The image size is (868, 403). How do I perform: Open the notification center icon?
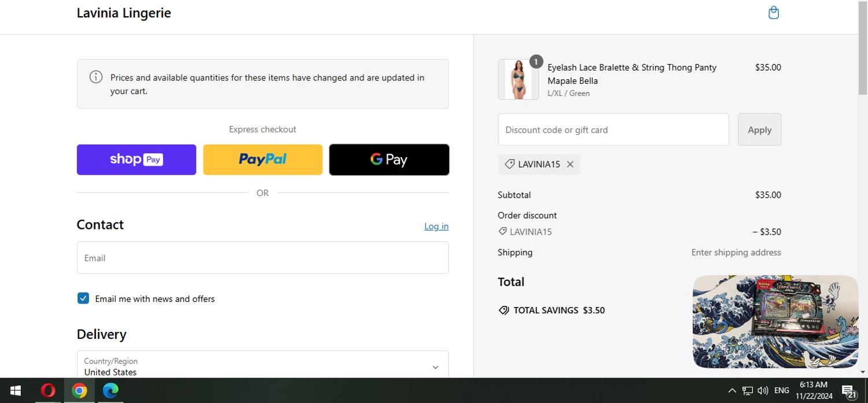point(848,391)
